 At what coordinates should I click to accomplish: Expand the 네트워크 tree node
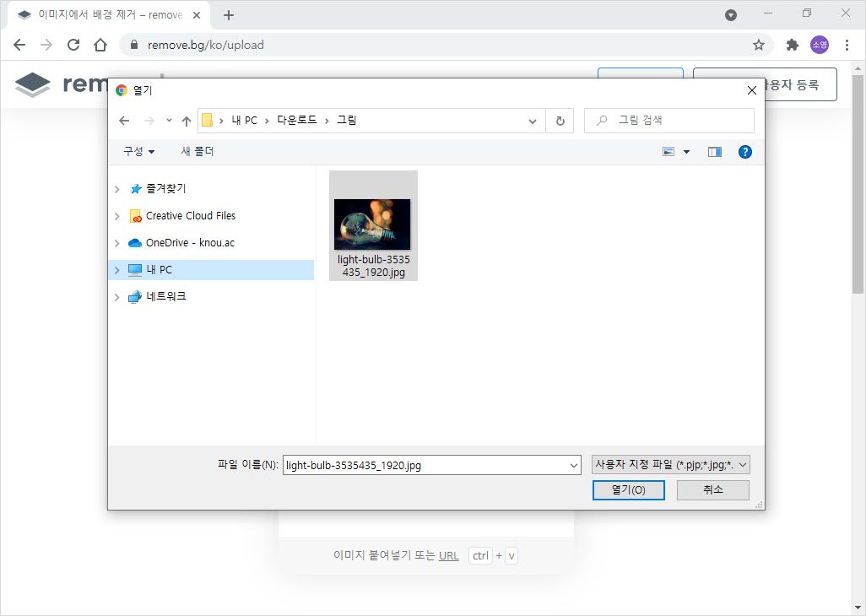click(117, 298)
